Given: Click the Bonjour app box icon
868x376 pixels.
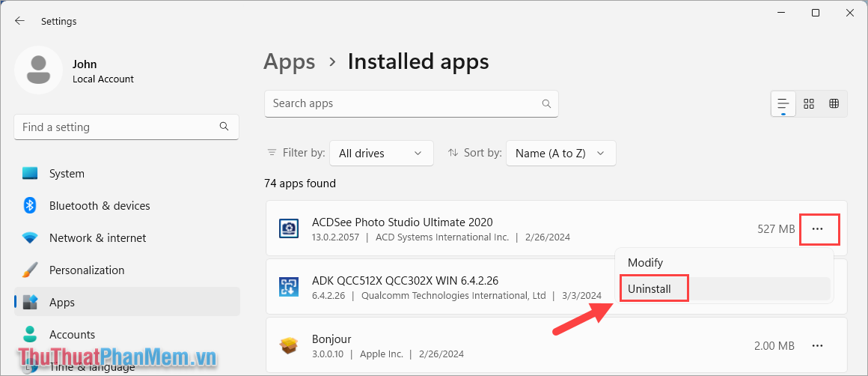Looking at the screenshot, I should click(289, 345).
